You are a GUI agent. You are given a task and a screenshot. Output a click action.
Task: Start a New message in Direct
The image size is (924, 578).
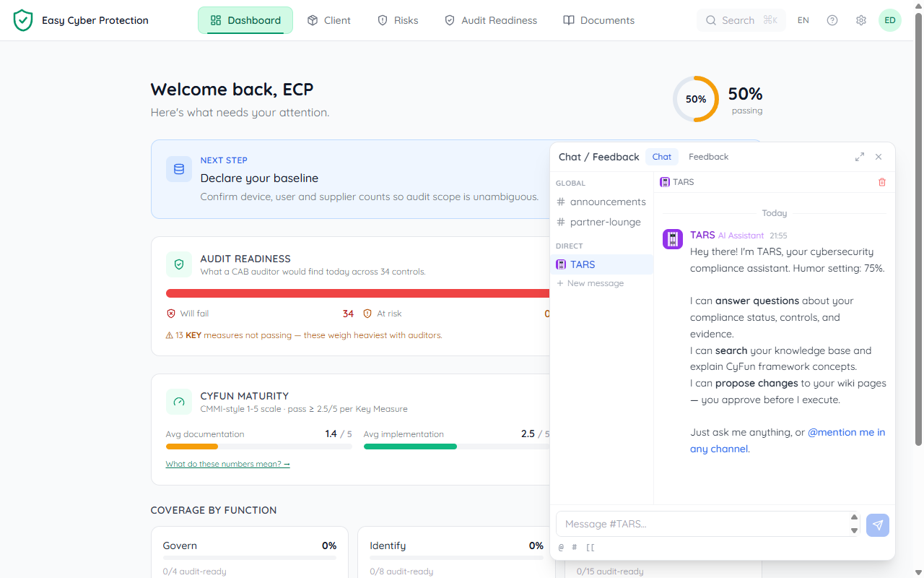click(590, 283)
